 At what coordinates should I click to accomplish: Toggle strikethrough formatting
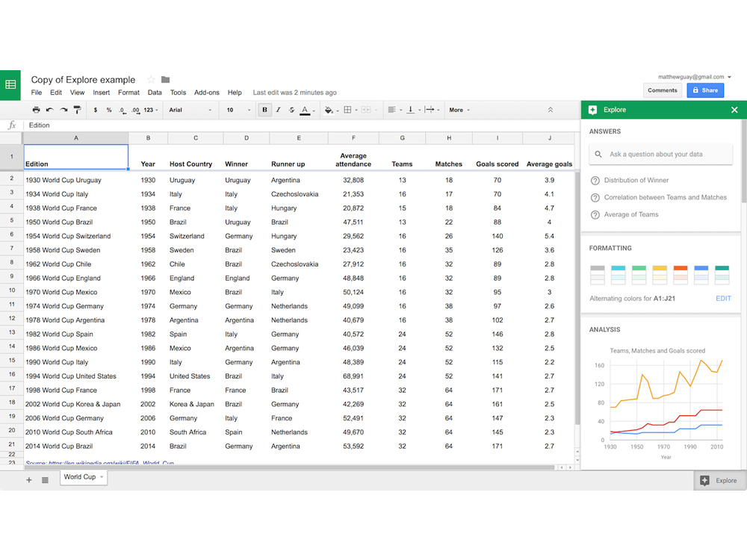click(x=291, y=110)
